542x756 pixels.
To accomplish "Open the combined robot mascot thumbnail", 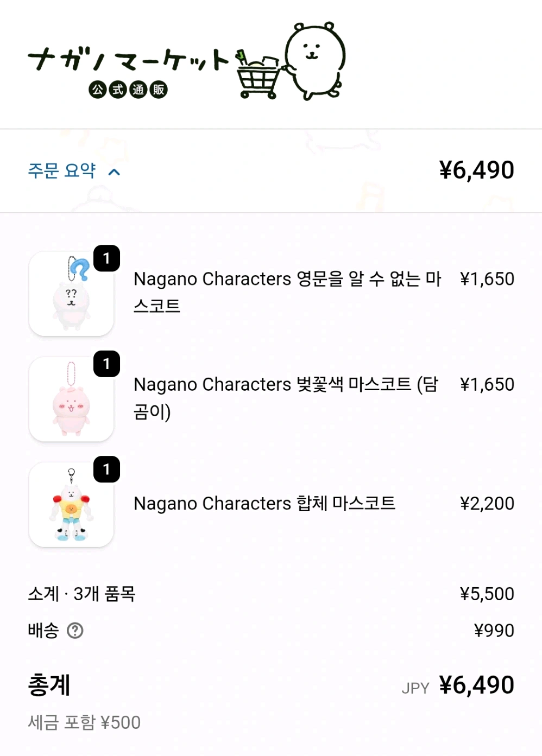I will pyautogui.click(x=71, y=505).
